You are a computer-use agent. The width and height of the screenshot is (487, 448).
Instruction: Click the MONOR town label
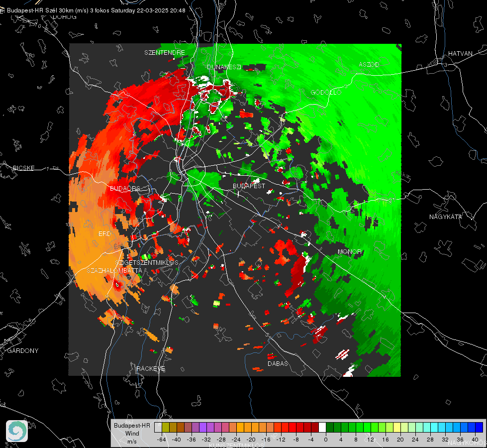point(349,251)
